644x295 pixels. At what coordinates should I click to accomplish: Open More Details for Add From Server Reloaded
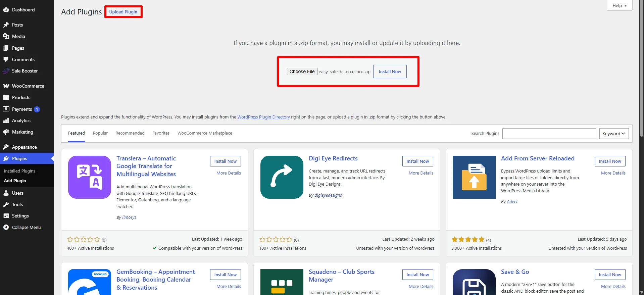coord(613,173)
